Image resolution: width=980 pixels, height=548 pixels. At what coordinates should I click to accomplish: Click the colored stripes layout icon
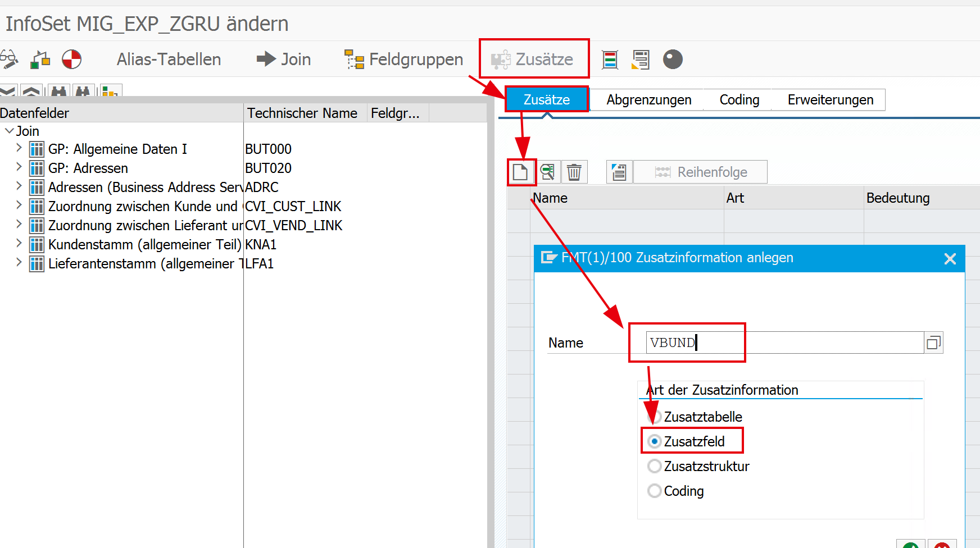[610, 59]
